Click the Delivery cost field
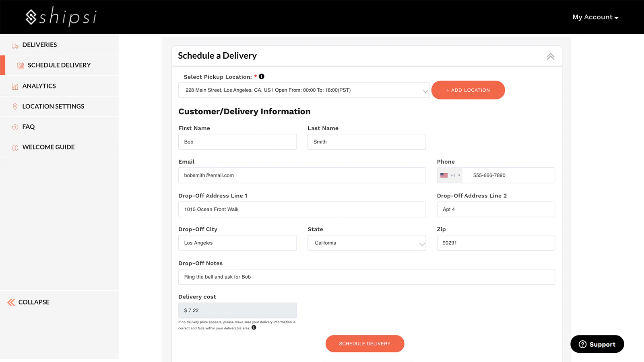The height and width of the screenshot is (362, 644). [237, 311]
